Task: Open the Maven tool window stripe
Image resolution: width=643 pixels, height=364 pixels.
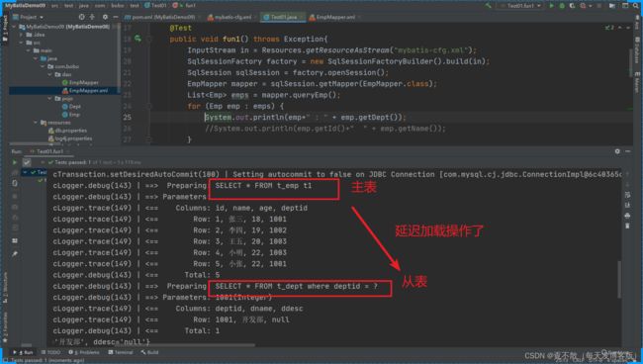Action: tap(637, 83)
